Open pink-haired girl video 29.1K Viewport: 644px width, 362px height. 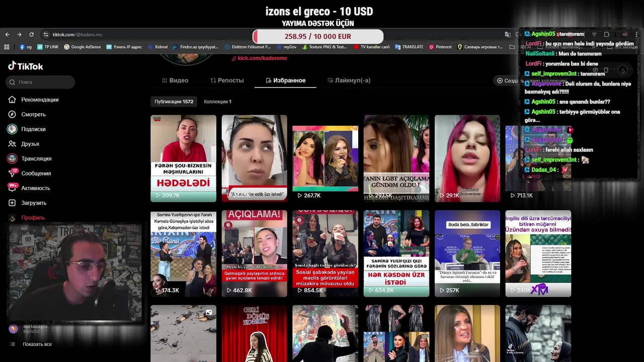tap(467, 158)
